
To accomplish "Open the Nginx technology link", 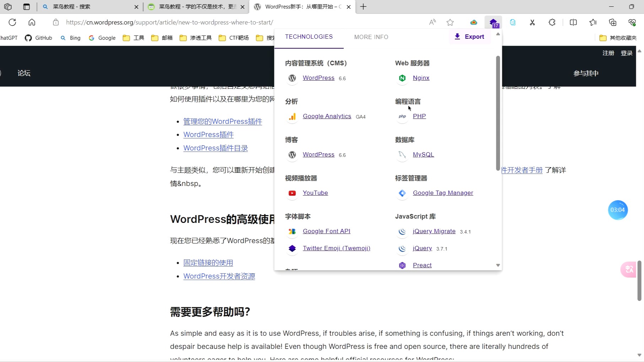I will tap(421, 78).
